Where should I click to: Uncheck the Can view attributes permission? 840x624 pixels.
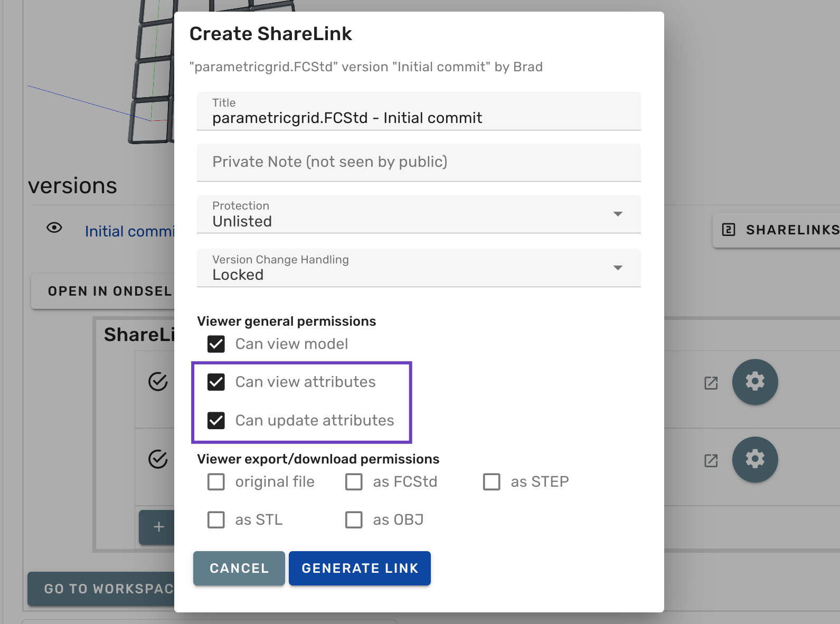[216, 382]
